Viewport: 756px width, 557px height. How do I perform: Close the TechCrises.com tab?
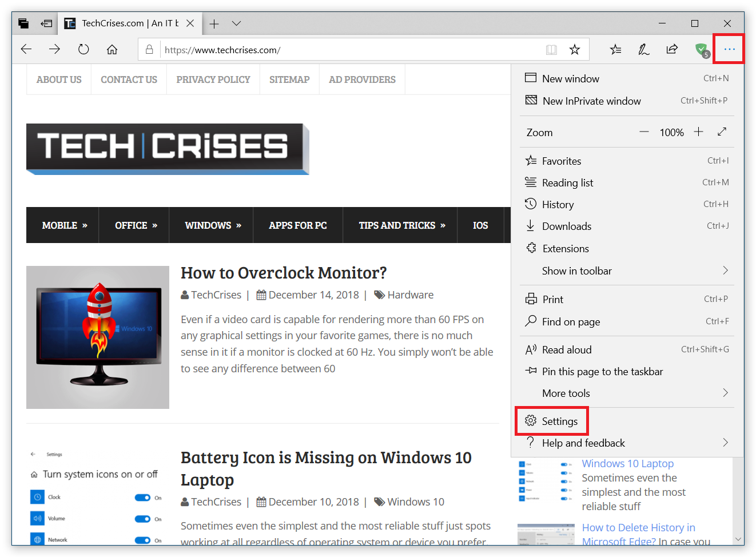(x=190, y=23)
